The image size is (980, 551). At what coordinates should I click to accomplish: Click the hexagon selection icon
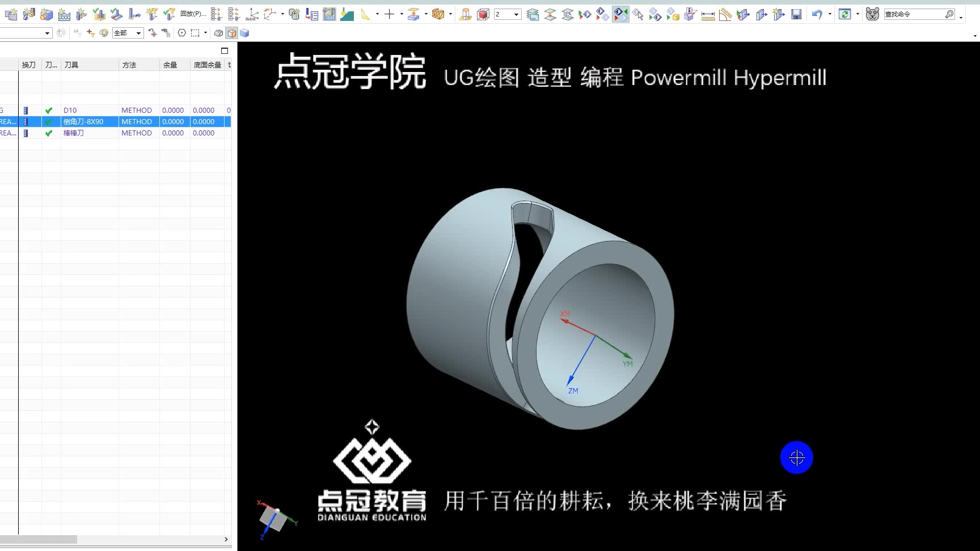[182, 33]
